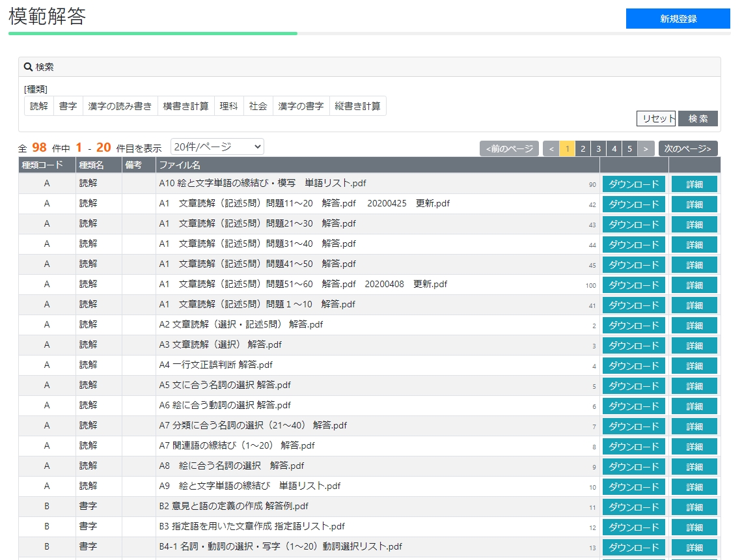
Task: Click the > next arrow in pagination
Action: pyautogui.click(x=646, y=148)
